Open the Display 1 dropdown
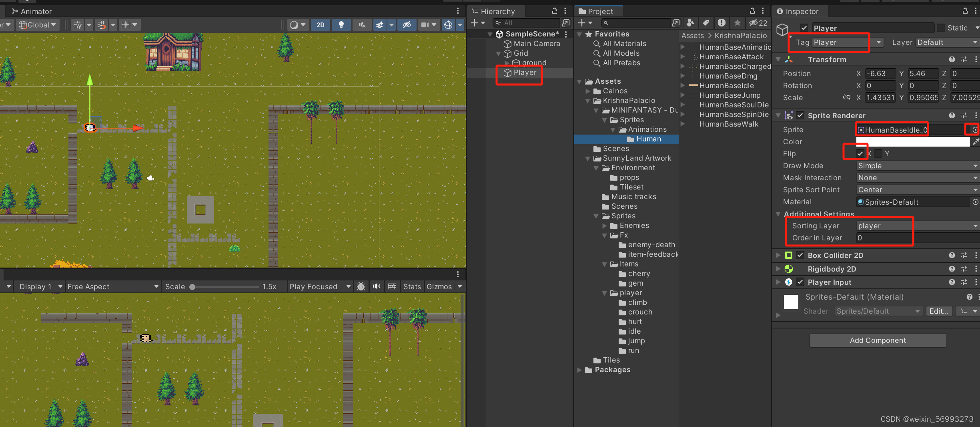980x427 pixels. [41, 287]
